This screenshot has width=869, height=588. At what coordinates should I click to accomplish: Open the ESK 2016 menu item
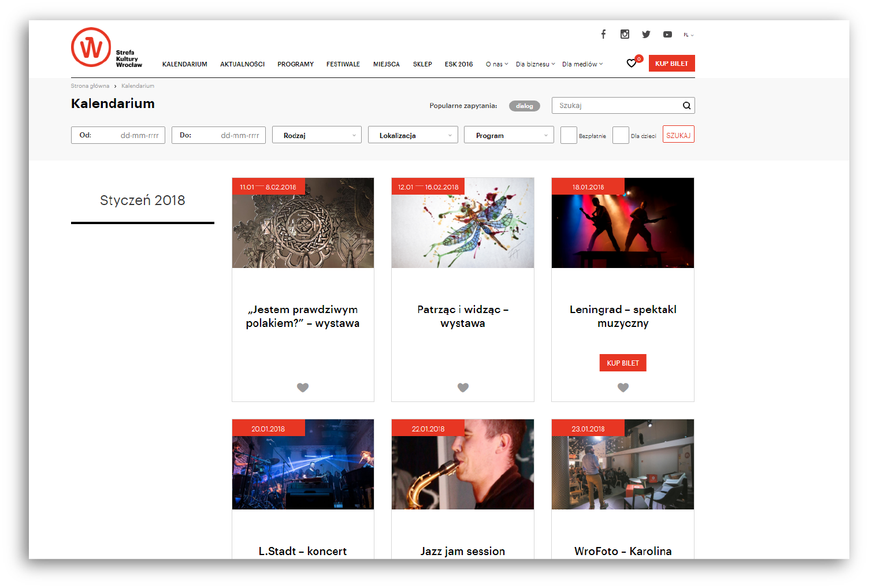click(x=459, y=64)
